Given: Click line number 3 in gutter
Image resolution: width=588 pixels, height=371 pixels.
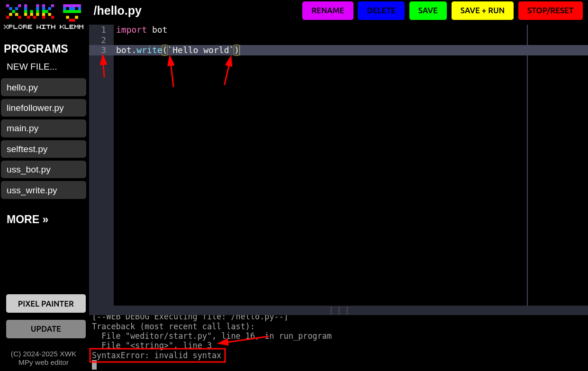Looking at the screenshot, I should [103, 50].
